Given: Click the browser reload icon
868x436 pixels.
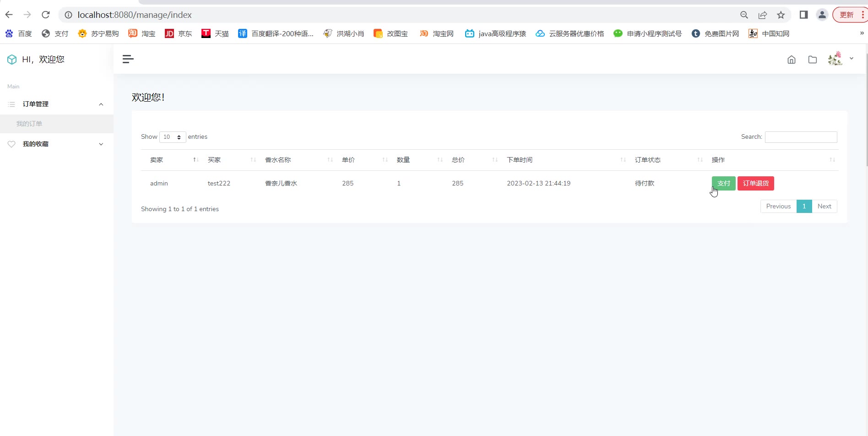Looking at the screenshot, I should pyautogui.click(x=46, y=15).
